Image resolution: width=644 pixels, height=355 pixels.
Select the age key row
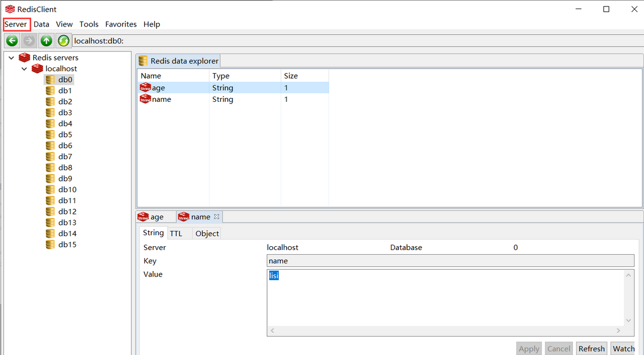pos(233,88)
